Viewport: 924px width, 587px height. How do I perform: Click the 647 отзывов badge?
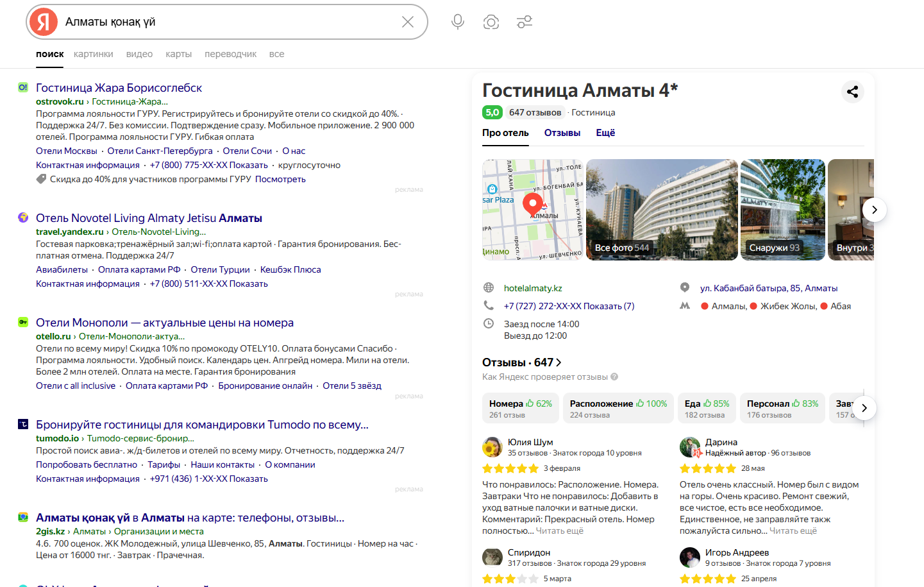pos(535,112)
